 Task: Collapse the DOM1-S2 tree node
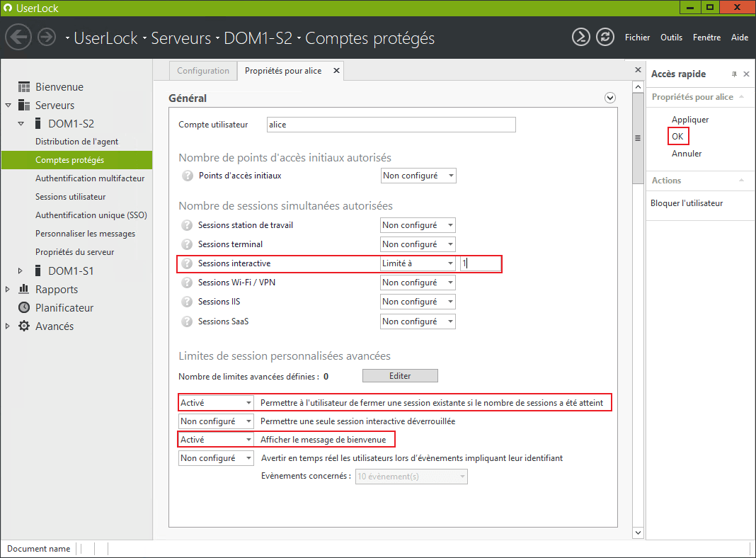click(21, 123)
